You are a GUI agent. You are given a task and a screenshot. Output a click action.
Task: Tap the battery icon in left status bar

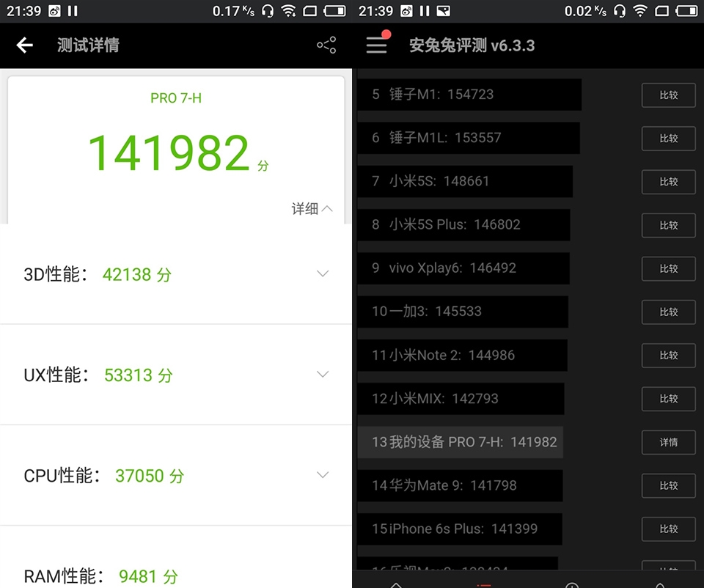pos(334,11)
